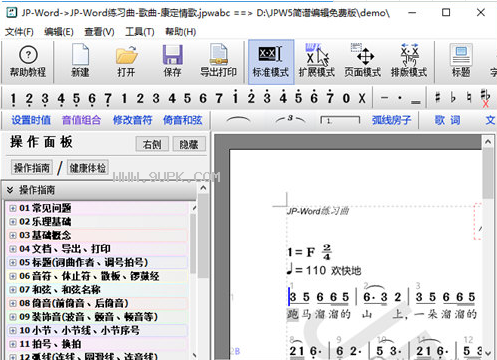Image resolution: width=497 pixels, height=360 pixels.
Task: Save the document with 保存 icon
Action: tap(172, 61)
